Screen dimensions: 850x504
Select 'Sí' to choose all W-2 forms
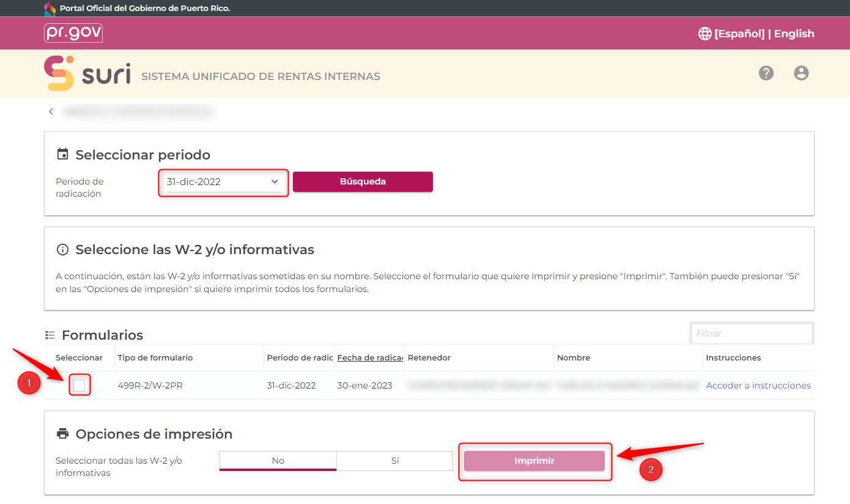(394, 461)
